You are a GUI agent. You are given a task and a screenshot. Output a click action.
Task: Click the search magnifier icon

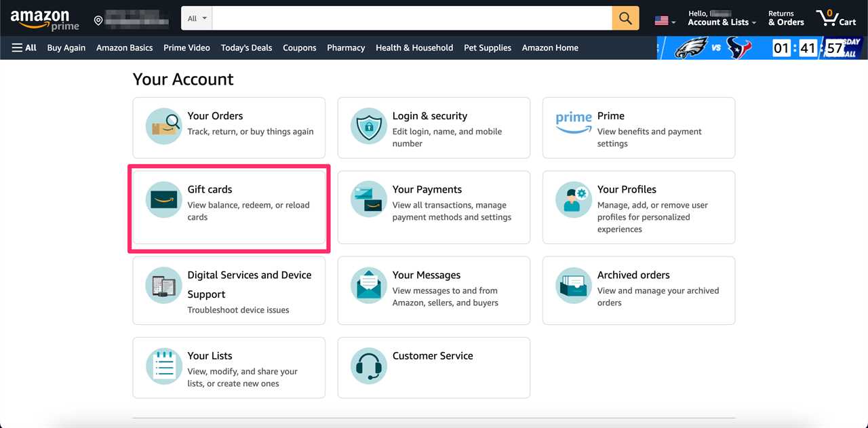(x=625, y=18)
